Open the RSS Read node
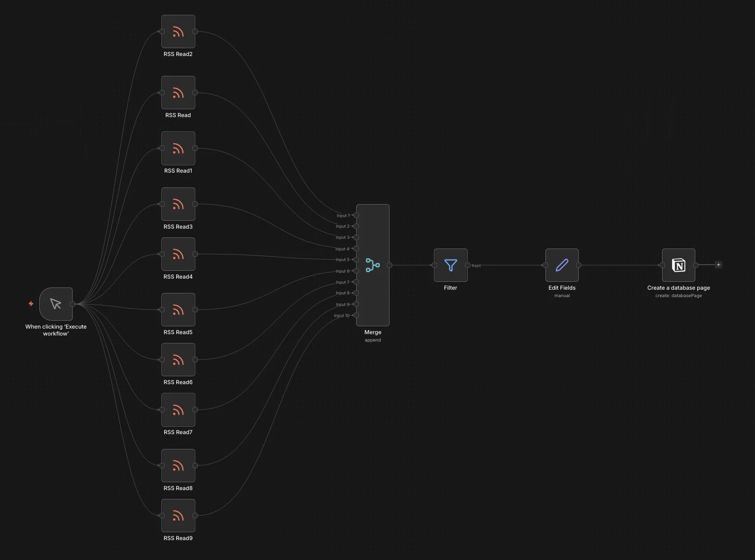The width and height of the screenshot is (755, 560). (x=178, y=93)
